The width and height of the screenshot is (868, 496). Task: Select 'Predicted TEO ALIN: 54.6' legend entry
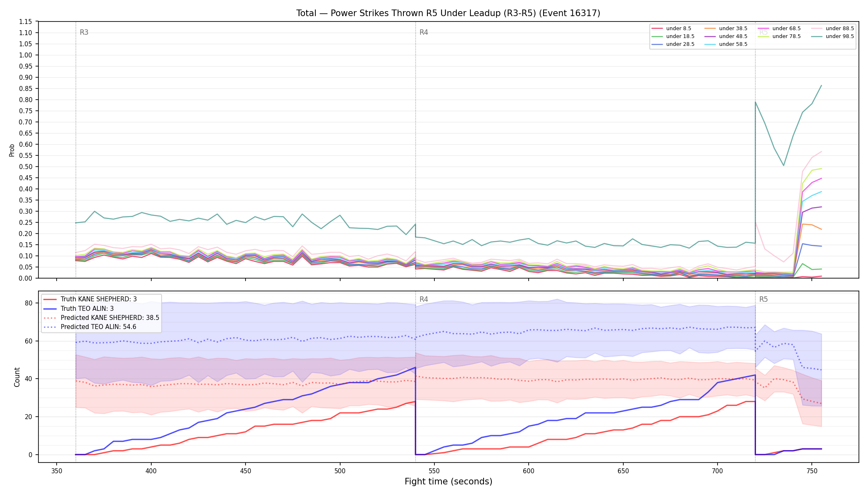[90, 327]
